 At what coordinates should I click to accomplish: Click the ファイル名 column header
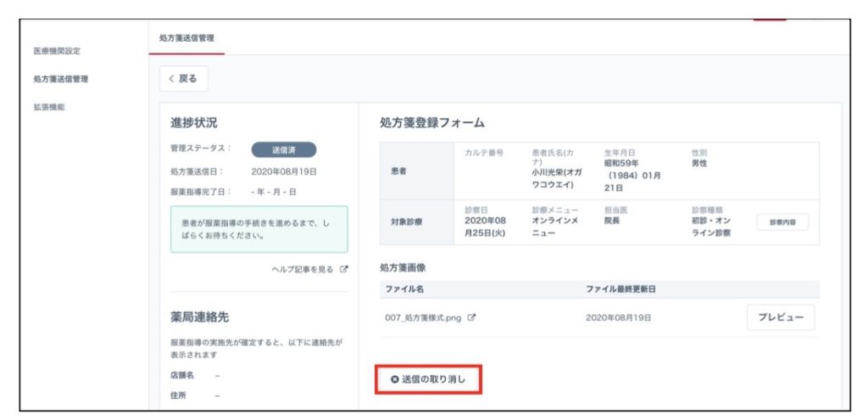tap(404, 289)
